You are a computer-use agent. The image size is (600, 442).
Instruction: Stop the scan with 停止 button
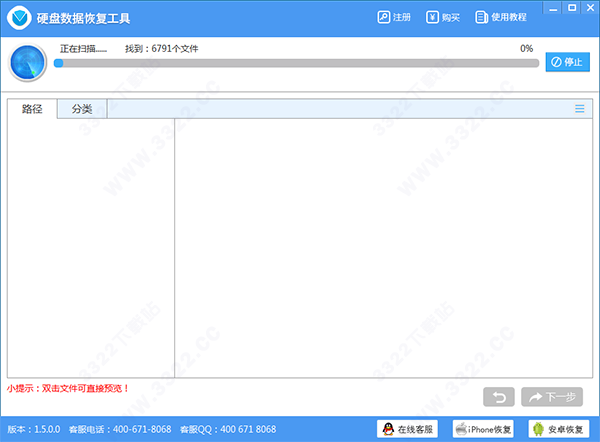tap(567, 62)
